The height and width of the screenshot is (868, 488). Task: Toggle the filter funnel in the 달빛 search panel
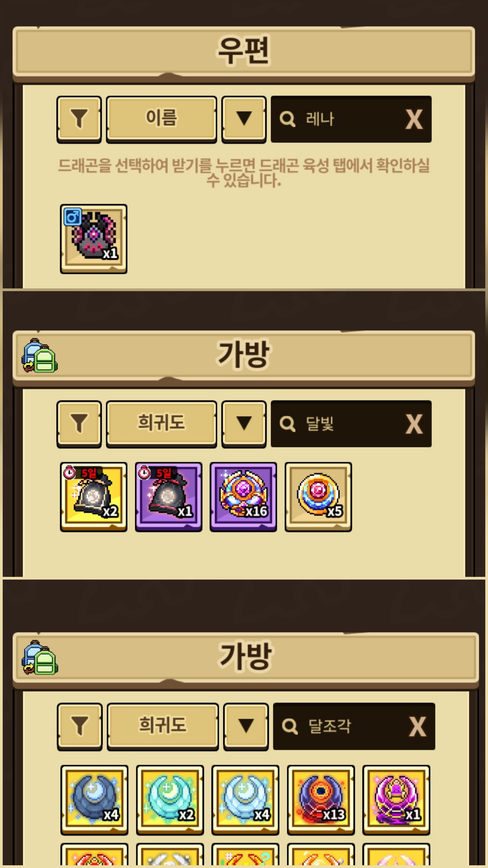pos(79,424)
